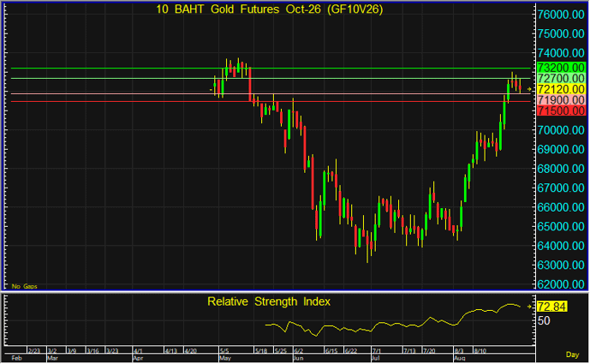This screenshot has height=364, width=590.
Task: Click the Mar month label
Action: 52,358
